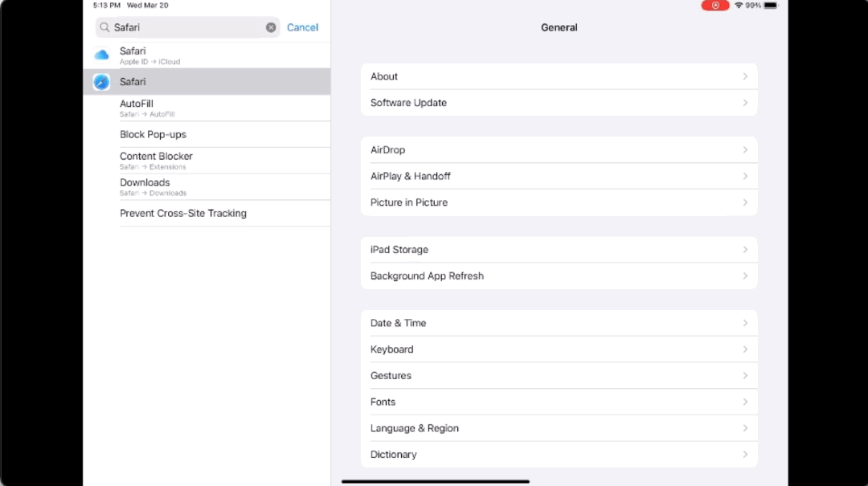Open AirPlay & Handoff settings
The height and width of the screenshot is (486, 868).
tap(559, 176)
